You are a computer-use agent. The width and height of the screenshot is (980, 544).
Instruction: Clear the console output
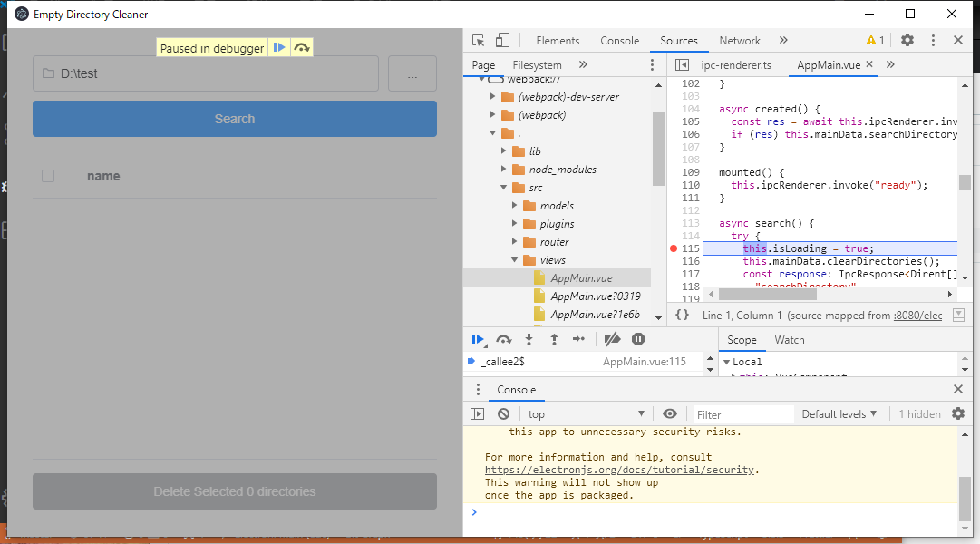tap(503, 414)
